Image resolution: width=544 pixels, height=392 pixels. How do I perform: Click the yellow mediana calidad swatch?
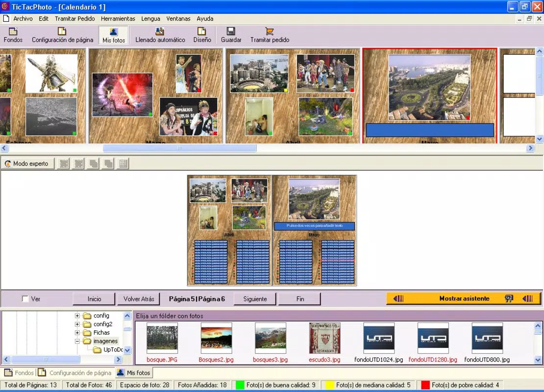pyautogui.click(x=330, y=385)
